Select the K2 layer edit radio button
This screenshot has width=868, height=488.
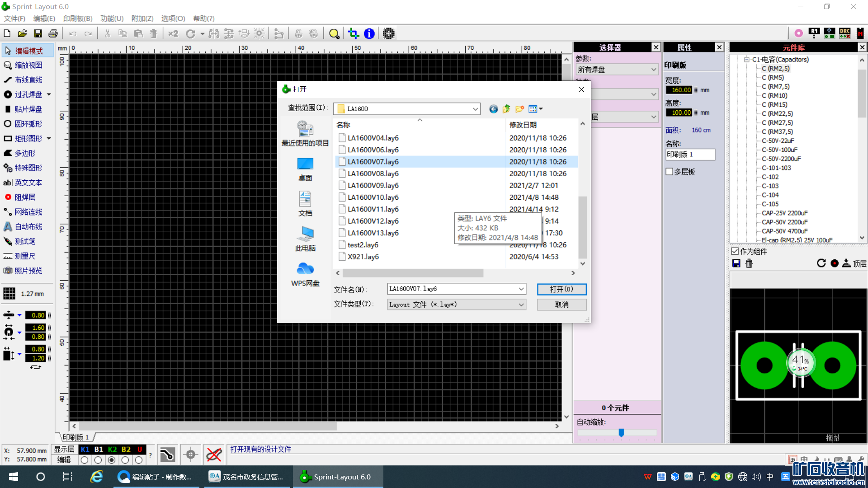tap(112, 460)
